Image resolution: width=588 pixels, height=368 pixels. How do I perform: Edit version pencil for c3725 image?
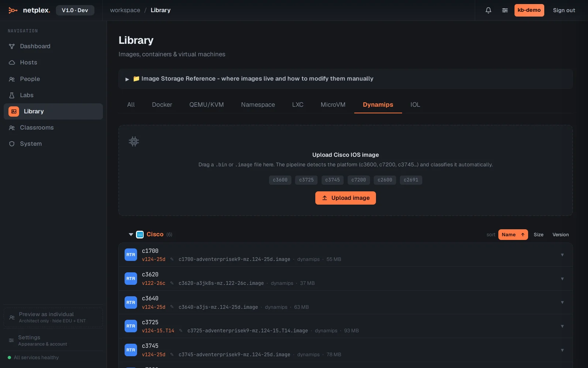click(180, 330)
